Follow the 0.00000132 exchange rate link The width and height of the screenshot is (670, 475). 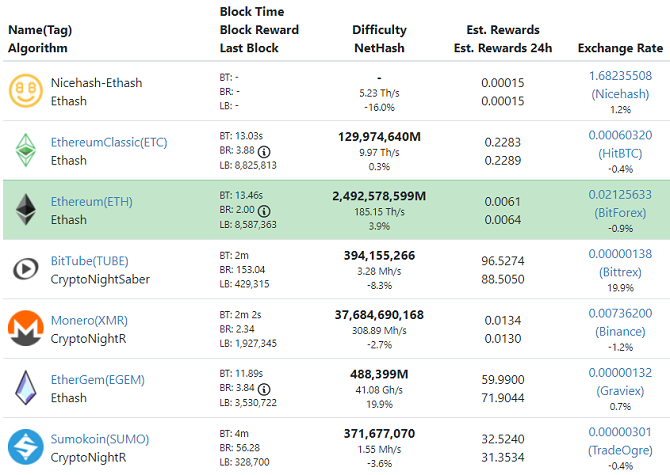point(620,372)
